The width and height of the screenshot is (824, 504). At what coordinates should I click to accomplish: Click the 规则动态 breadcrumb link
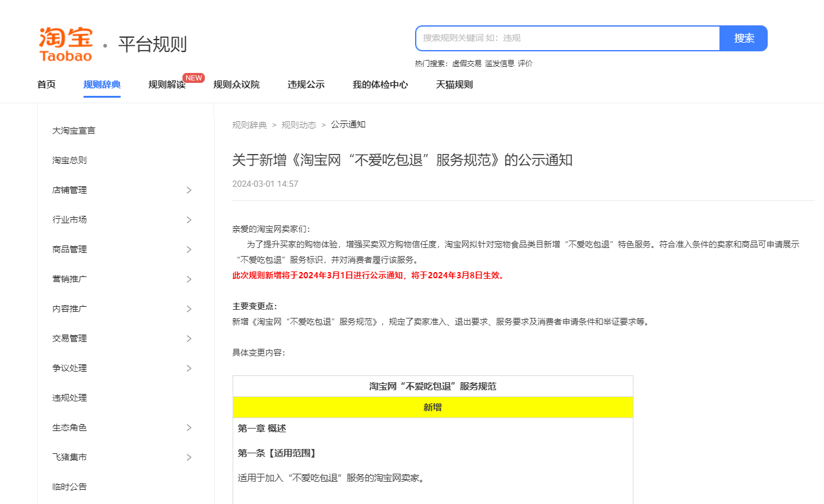pyautogui.click(x=299, y=125)
